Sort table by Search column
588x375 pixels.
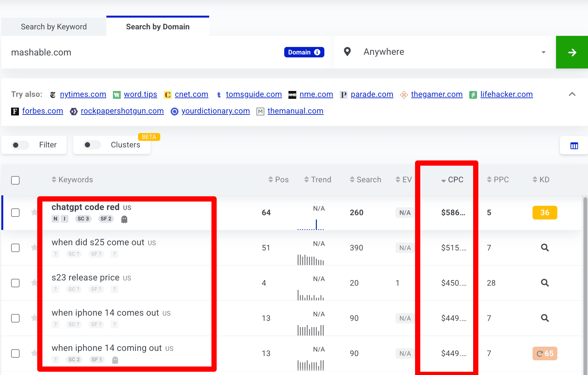click(x=365, y=180)
